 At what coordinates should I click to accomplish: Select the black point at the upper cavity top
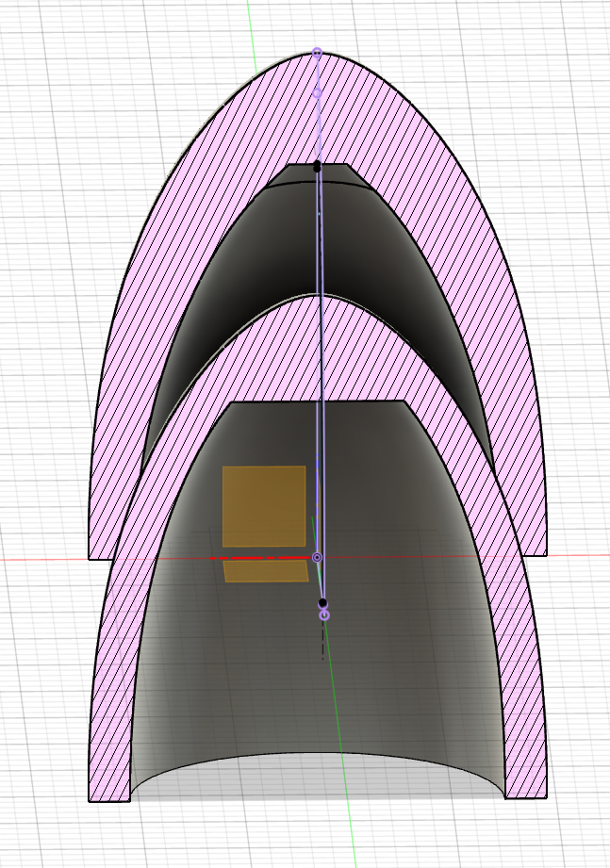(x=318, y=167)
